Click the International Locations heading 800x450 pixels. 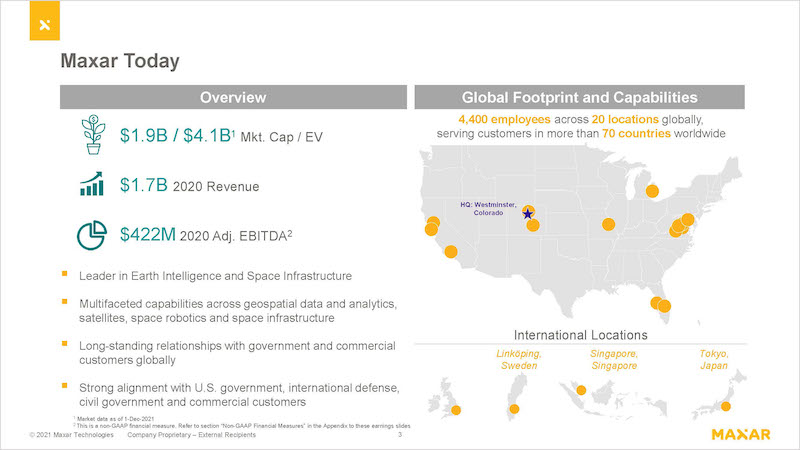[581, 335]
